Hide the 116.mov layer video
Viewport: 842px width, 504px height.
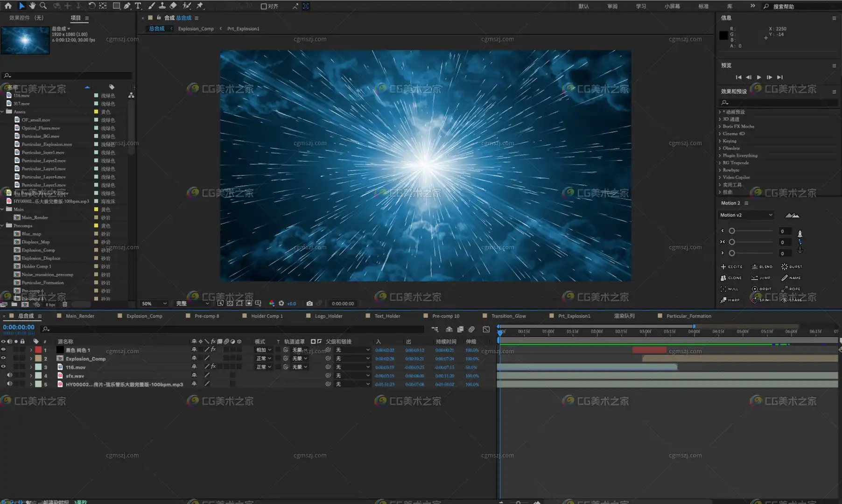pos(3,367)
